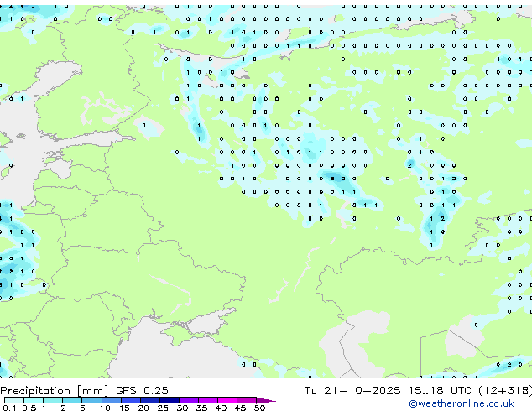Click the 25–30 mm dark blue swatch

click(169, 400)
